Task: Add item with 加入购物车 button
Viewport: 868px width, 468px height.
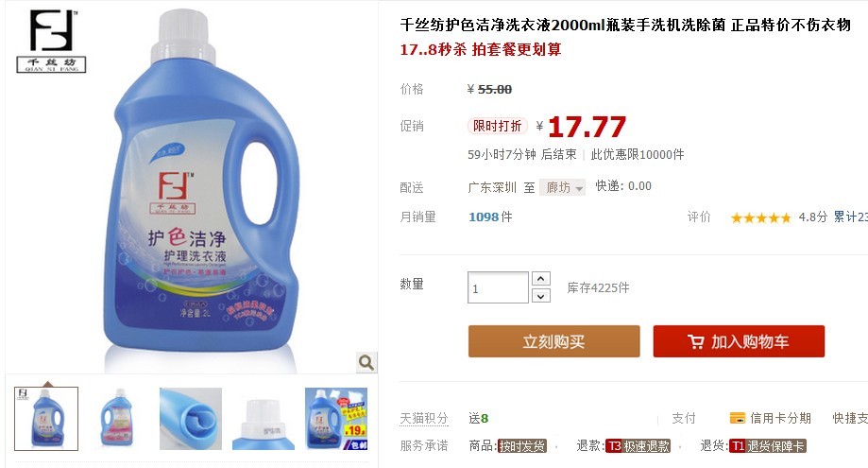Action: pos(739,341)
